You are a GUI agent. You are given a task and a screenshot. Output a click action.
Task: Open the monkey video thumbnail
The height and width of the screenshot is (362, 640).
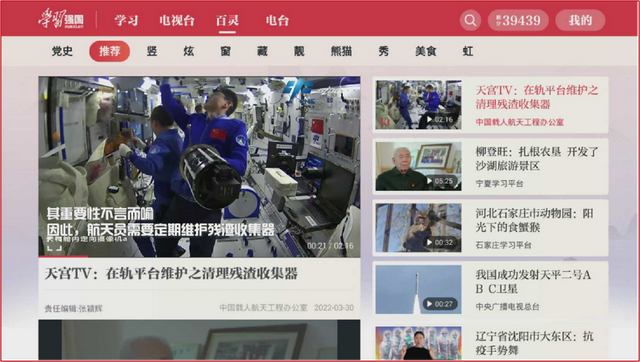point(418,228)
